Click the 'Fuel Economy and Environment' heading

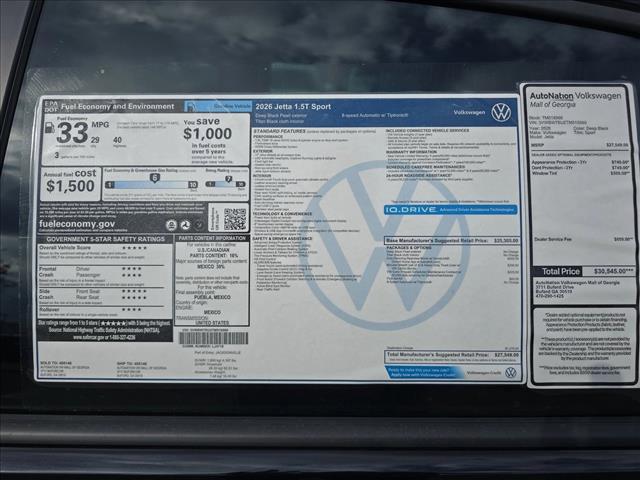118,107
